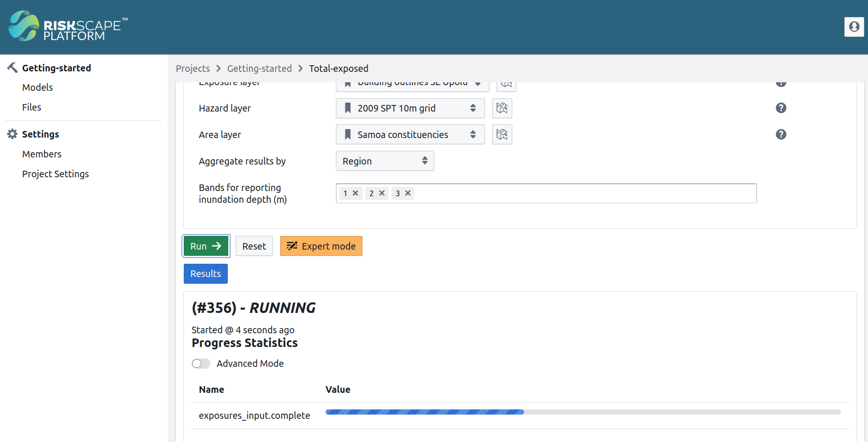Screen dimensions: 868x442
Task: Click the Started 4 seconds ago text
Action: pyautogui.click(x=243, y=330)
